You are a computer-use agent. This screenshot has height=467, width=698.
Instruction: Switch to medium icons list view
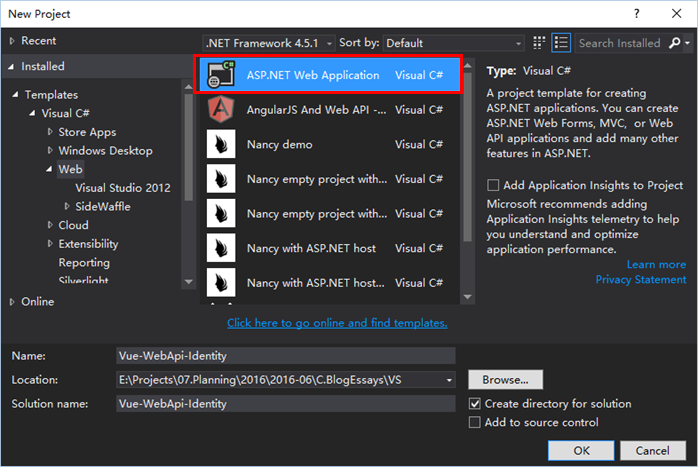click(x=561, y=43)
